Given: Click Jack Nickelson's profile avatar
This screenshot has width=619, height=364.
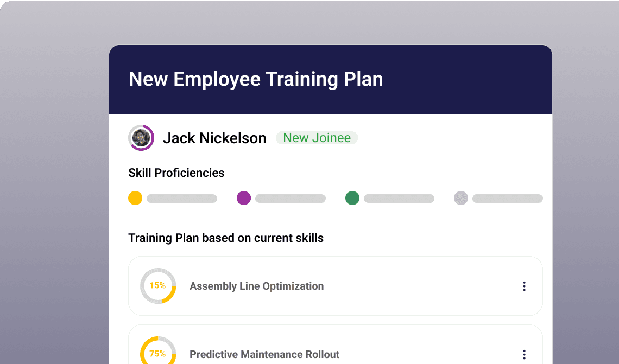Looking at the screenshot, I should 141,138.
